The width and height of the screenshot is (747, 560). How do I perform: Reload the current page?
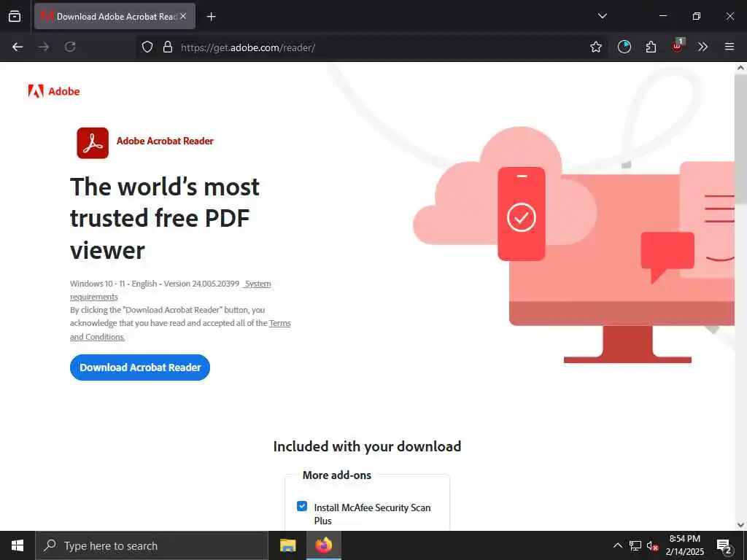coord(70,47)
